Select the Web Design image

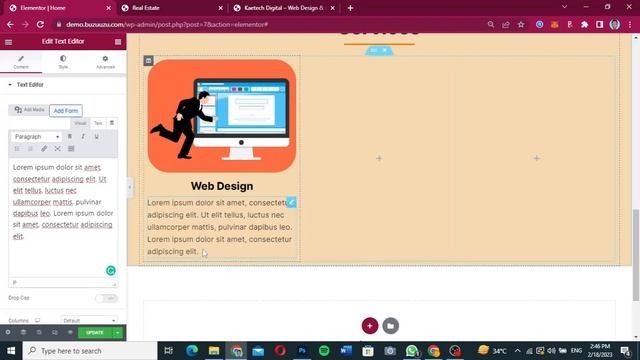[x=222, y=116]
